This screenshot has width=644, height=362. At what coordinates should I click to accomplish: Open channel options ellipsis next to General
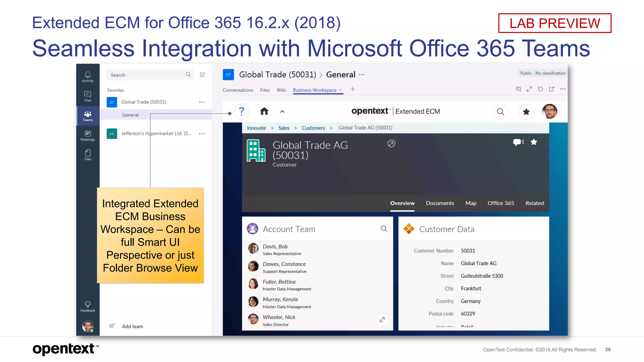point(362,74)
